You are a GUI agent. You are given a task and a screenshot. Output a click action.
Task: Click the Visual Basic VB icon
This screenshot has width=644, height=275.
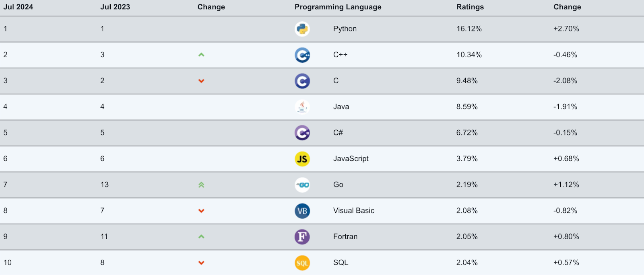tap(302, 211)
